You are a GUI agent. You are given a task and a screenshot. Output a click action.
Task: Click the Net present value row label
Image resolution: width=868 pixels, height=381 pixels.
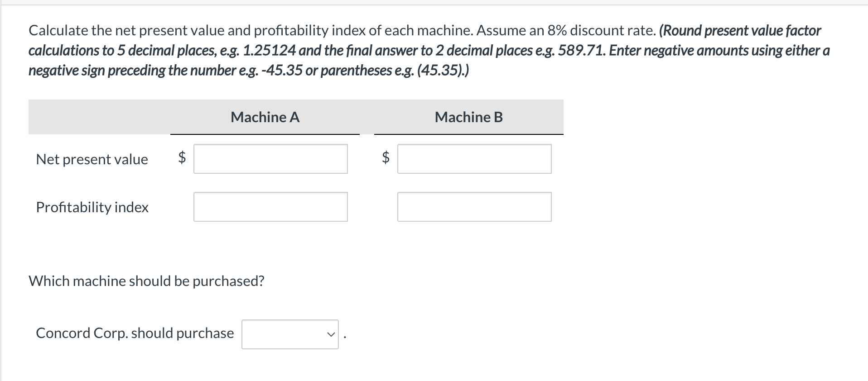point(92,159)
